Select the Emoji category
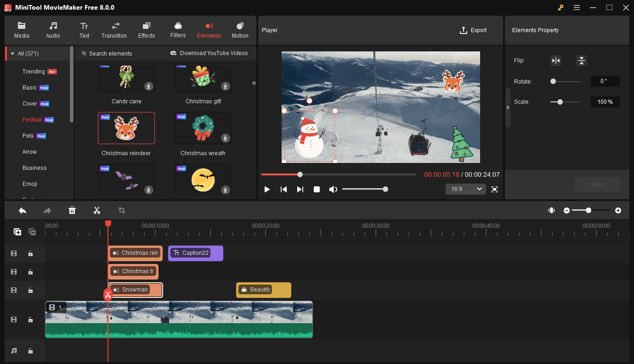The image size is (634, 364). coord(30,184)
